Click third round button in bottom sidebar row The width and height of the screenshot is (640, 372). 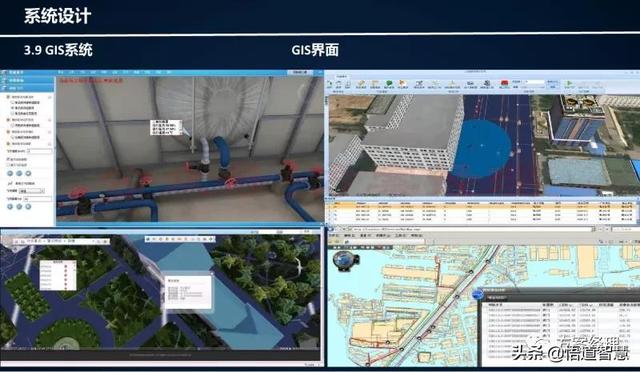pos(28,206)
